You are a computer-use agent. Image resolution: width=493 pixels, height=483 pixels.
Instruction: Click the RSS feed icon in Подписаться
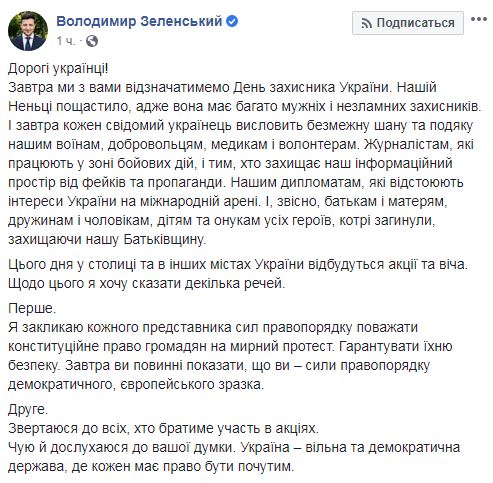tap(366, 23)
